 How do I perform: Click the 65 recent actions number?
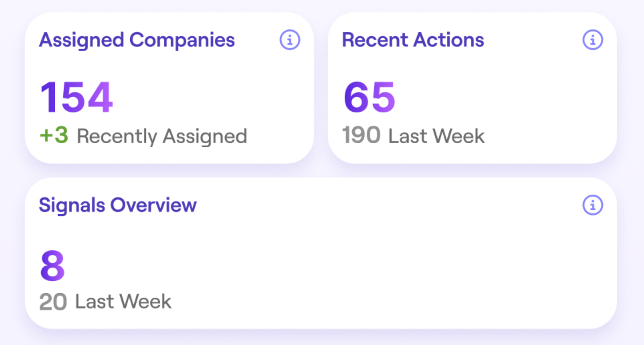click(x=369, y=97)
